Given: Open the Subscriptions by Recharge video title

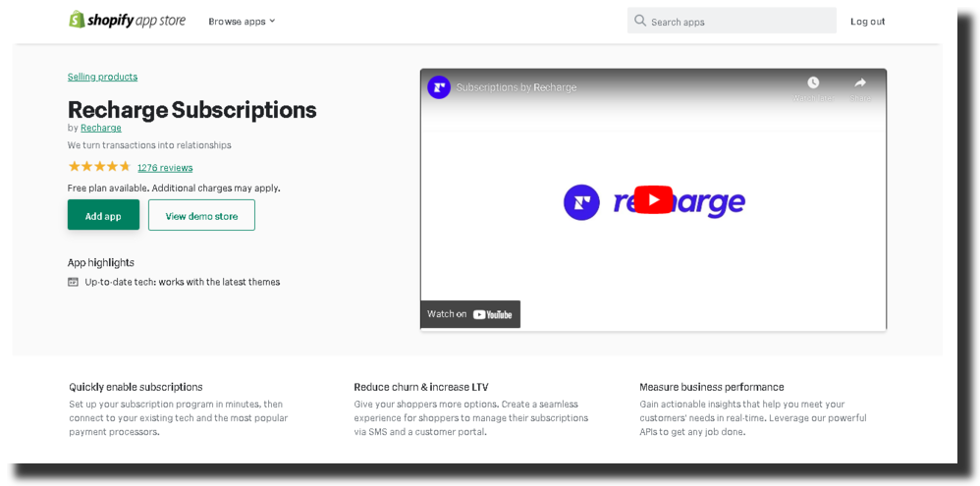Looking at the screenshot, I should click(x=517, y=87).
